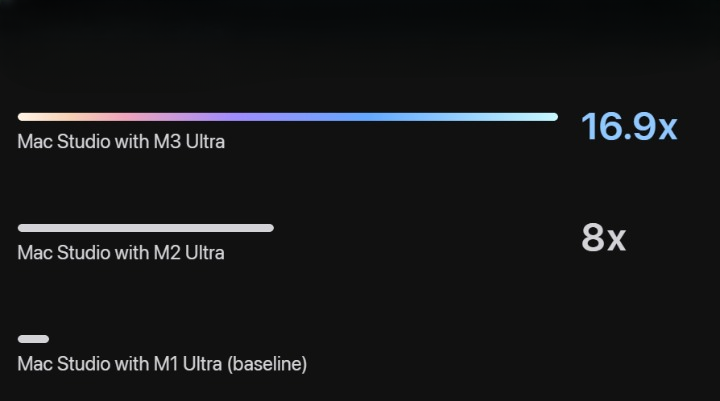Click the short gray M1 Ultra bar
Screen dimensions: 720x401
(33, 339)
